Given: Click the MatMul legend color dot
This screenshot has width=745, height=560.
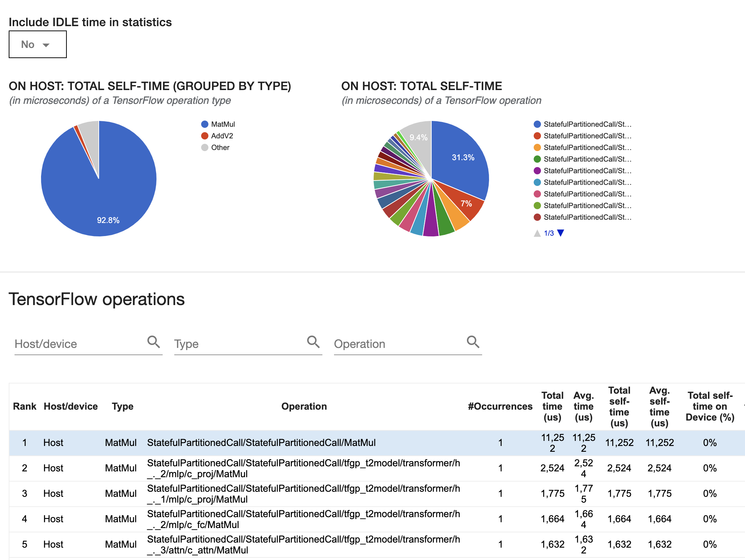Looking at the screenshot, I should tap(205, 124).
